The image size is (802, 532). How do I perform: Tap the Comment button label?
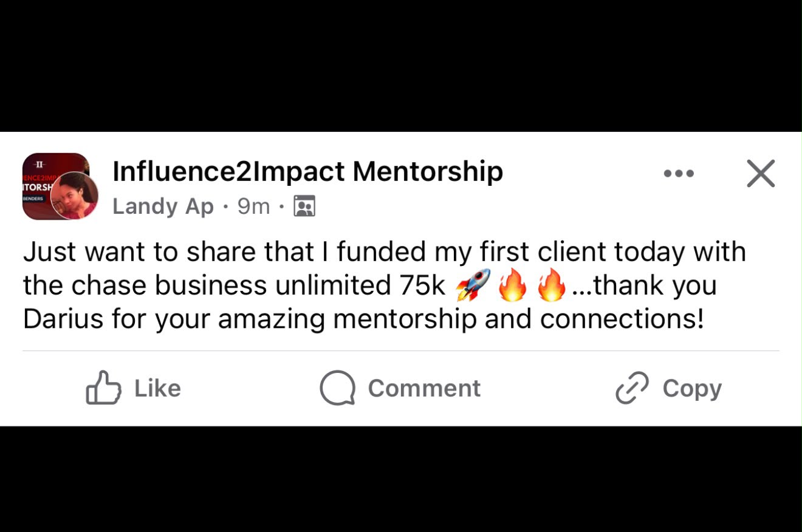pyautogui.click(x=424, y=389)
